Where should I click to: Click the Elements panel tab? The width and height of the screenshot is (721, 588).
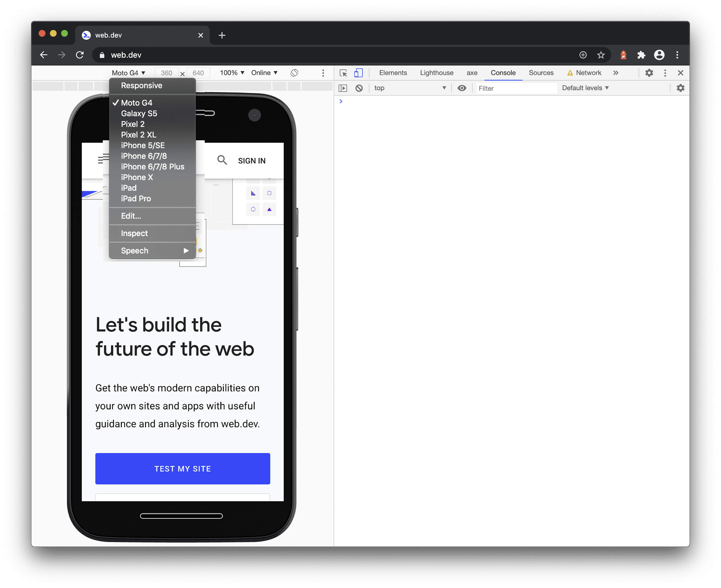[x=393, y=72]
